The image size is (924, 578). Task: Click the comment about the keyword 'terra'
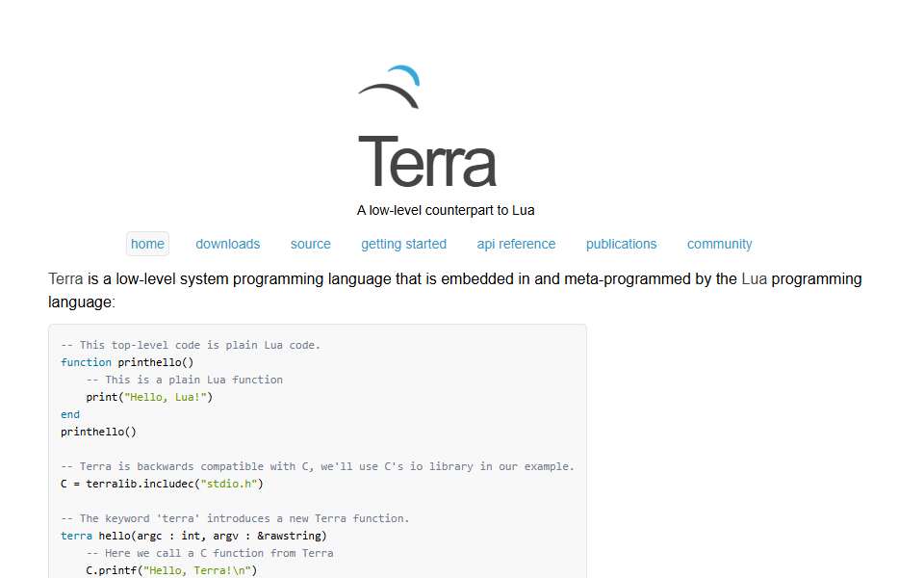(235, 518)
